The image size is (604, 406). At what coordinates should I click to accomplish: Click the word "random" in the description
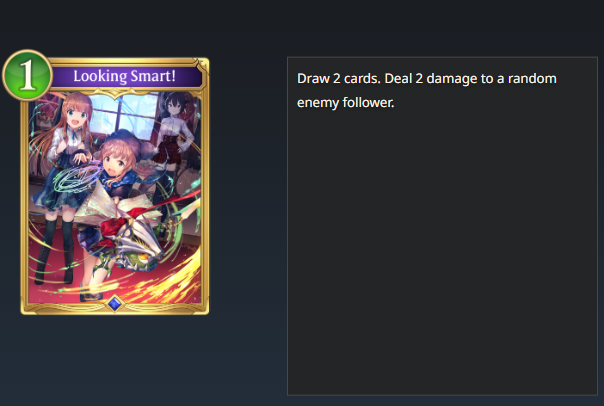(532, 79)
